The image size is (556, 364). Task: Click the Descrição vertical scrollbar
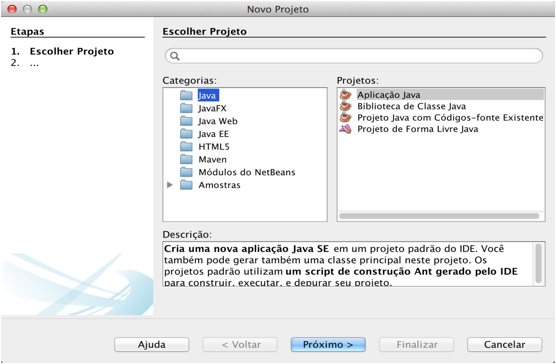click(538, 263)
